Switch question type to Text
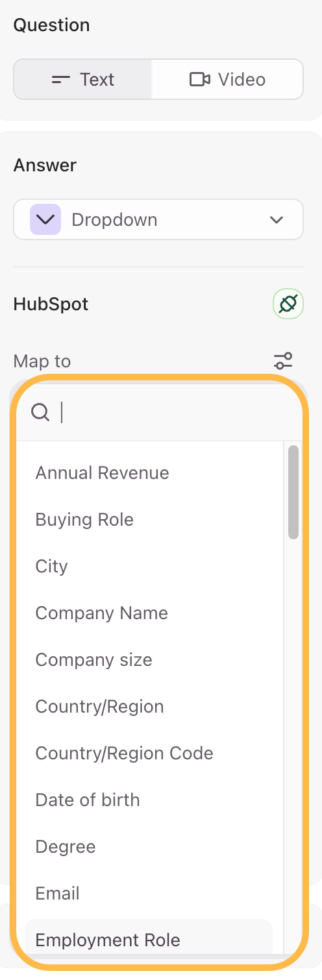 (x=82, y=79)
